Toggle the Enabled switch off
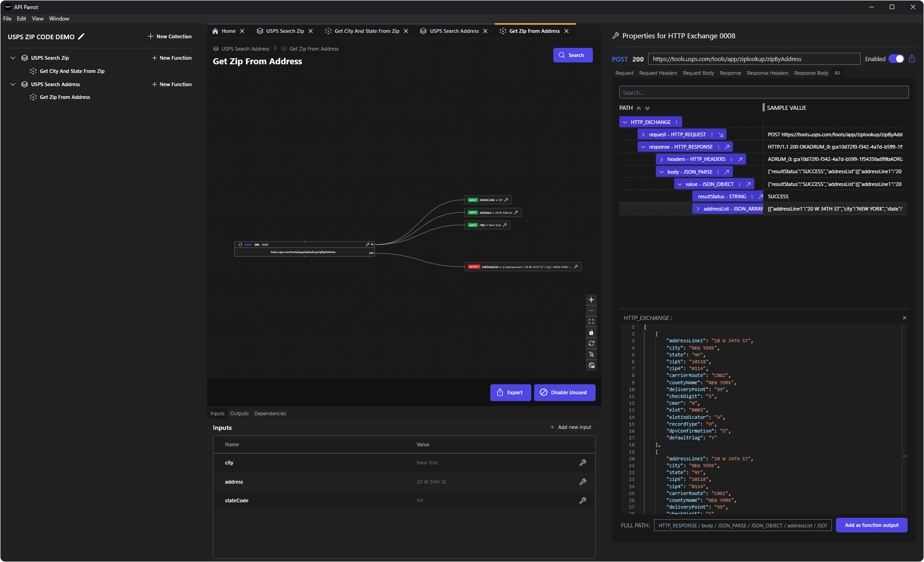 click(x=896, y=59)
